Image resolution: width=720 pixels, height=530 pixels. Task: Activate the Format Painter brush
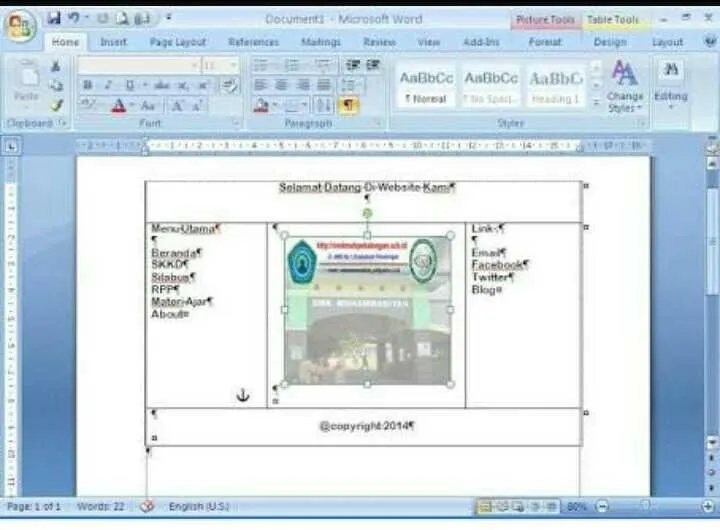(x=56, y=105)
